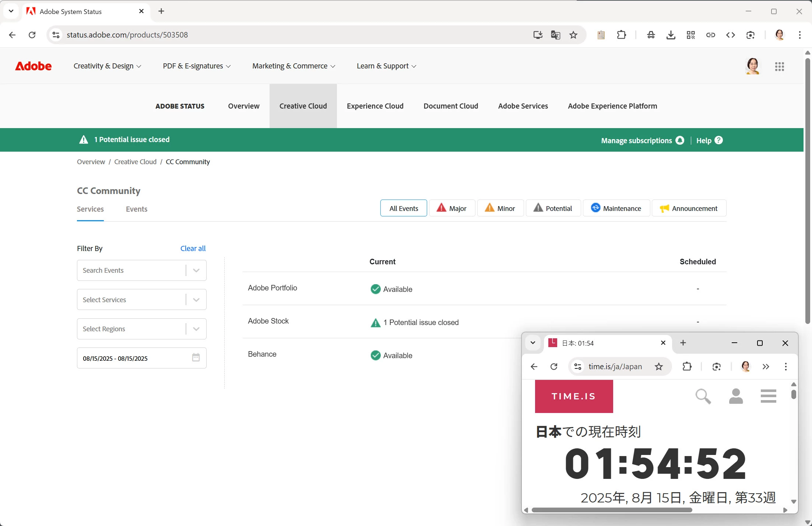This screenshot has width=812, height=526.
Task: Click the time.is search magnifier icon
Action: (703, 396)
